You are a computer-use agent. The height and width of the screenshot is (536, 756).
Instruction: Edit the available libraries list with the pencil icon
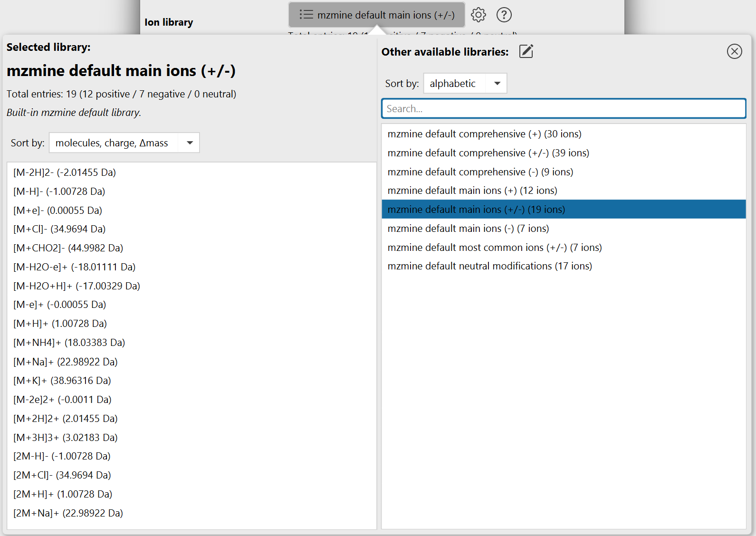pos(526,51)
